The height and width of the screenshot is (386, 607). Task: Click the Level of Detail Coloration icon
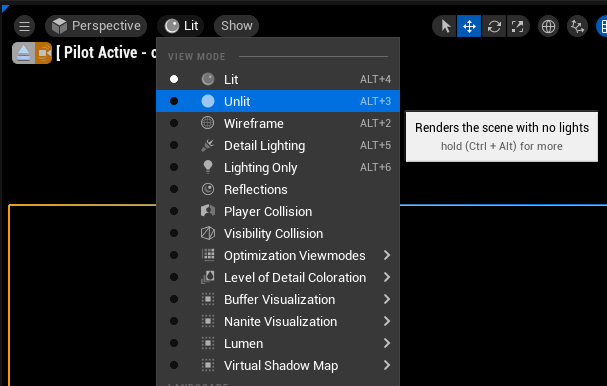point(208,277)
